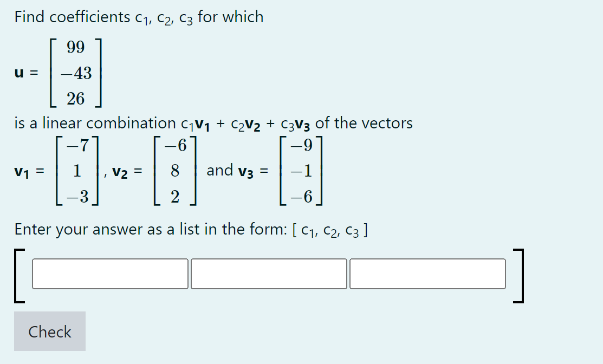Select the value -43 in vector u
603x364 pixels.
pos(76,74)
